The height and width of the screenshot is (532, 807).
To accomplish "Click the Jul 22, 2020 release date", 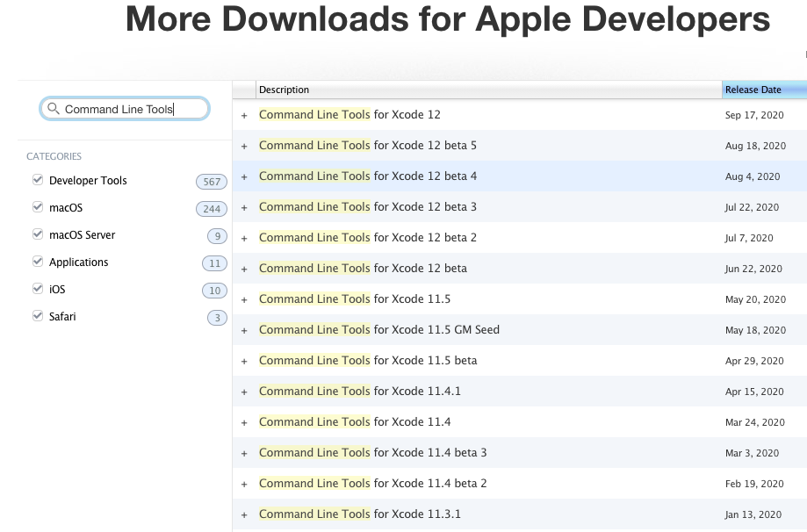I will [752, 207].
